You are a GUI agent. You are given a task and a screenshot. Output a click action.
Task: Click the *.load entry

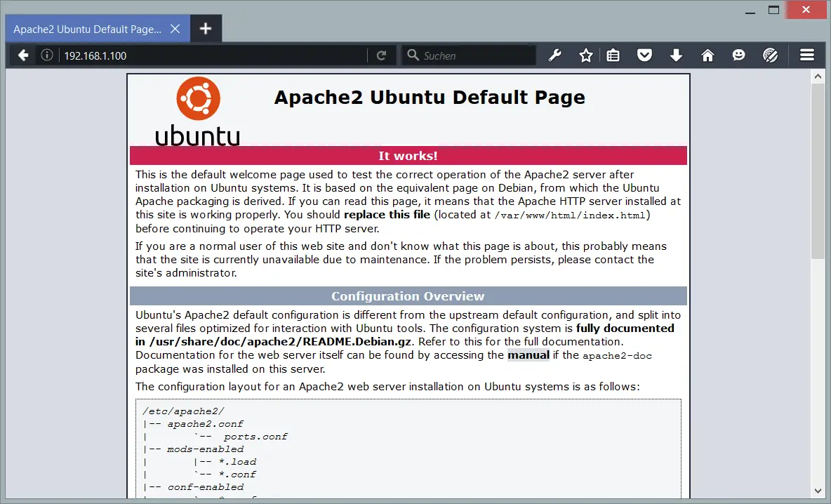237,462
